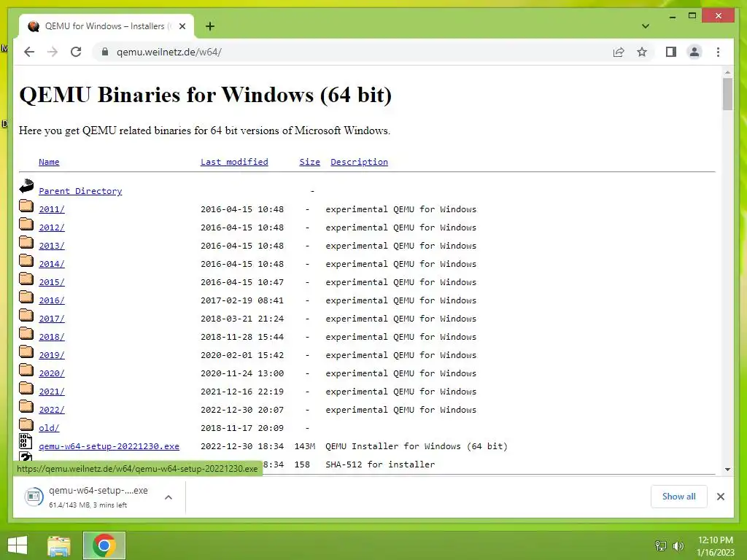This screenshot has height=560, width=747.
Task: Reload the current page
Action: [76, 52]
